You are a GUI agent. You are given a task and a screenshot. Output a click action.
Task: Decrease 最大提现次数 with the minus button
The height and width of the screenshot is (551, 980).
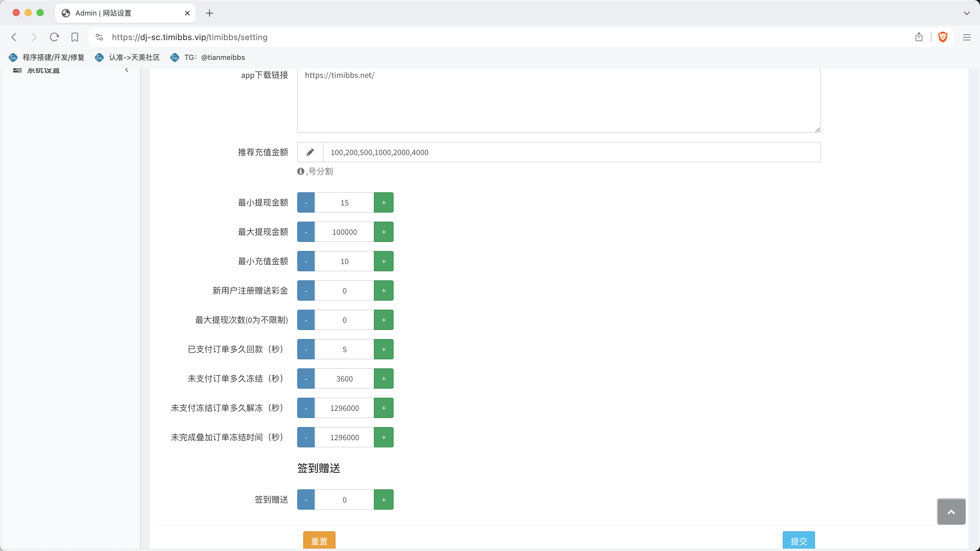pyautogui.click(x=306, y=320)
